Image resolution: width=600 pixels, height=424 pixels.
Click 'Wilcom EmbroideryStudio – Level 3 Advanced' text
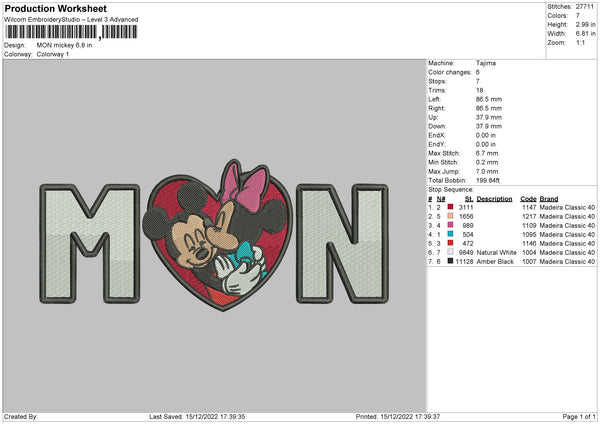(71, 20)
